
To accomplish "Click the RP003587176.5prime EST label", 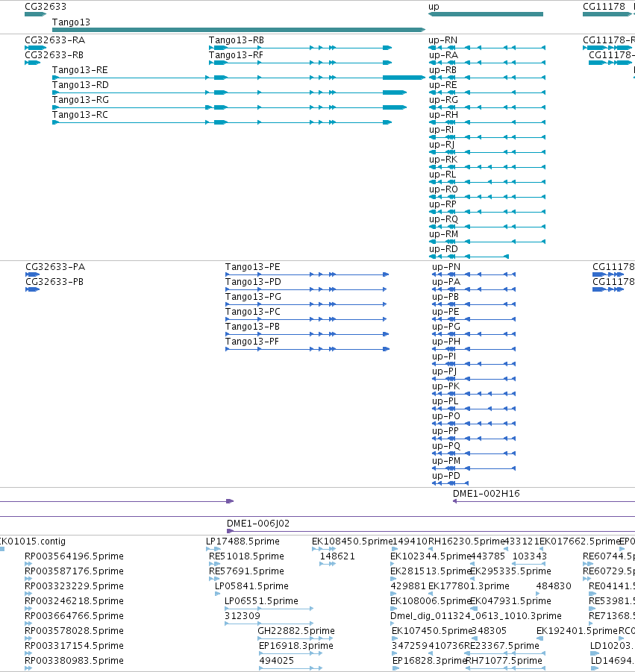I will tap(74, 571).
